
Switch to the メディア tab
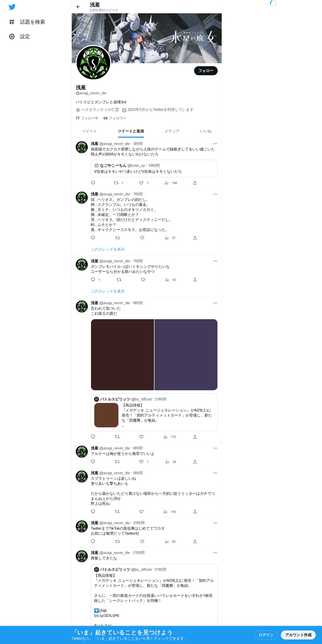coord(172,131)
